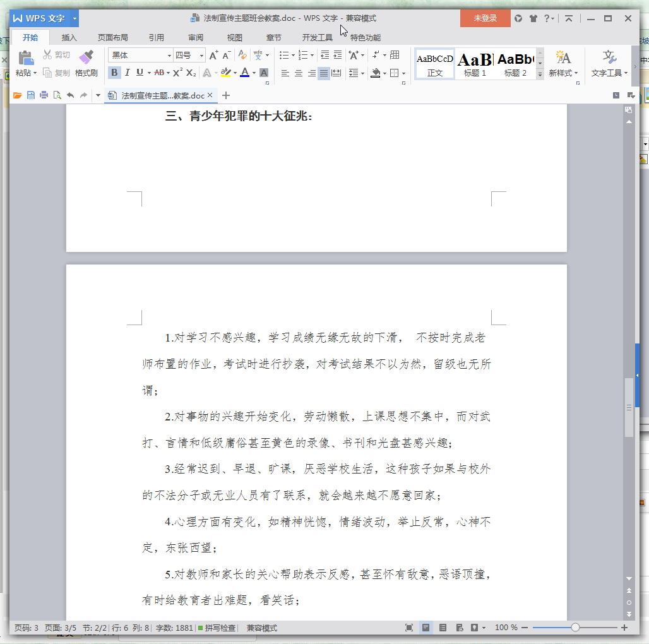Click the Redo arrow icon
Screen dimensions: 649x644
[x=83, y=95]
